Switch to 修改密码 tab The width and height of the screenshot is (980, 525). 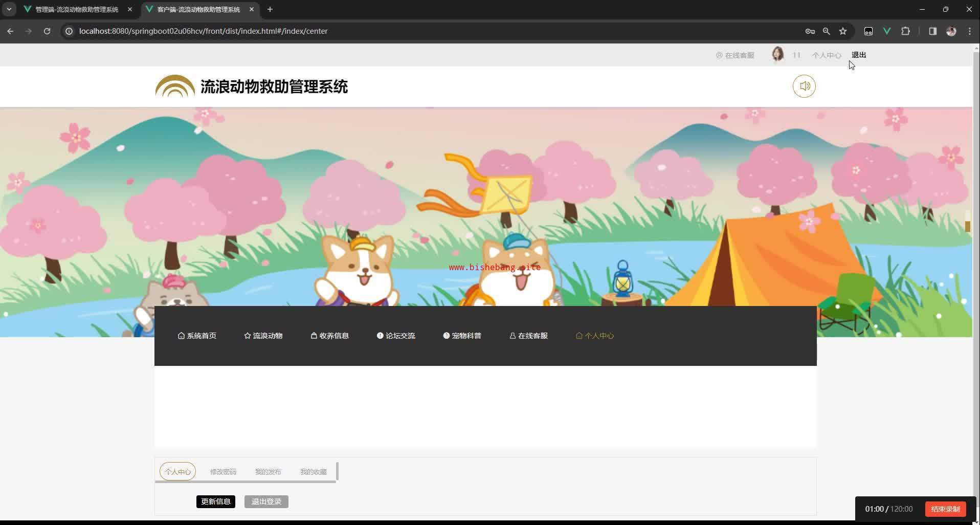coord(223,472)
